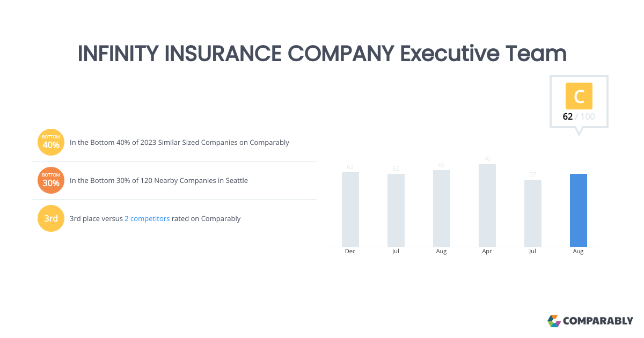Select the blue Aug bar
Viewport: 644px width, 338px height.
coord(579,210)
